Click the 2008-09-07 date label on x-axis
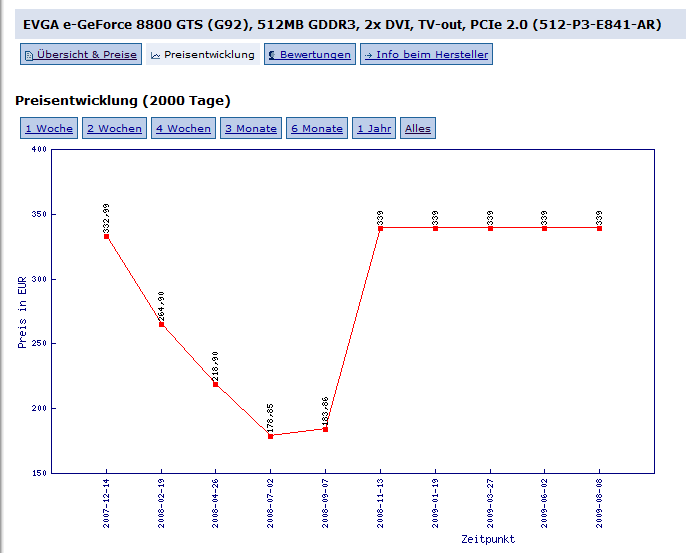This screenshot has height=553, width=686. [326, 503]
